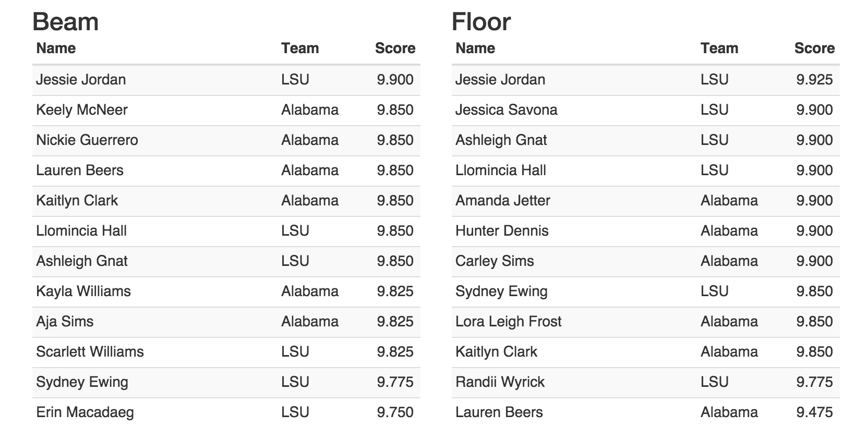Click the 9.475 Floor score

click(814, 412)
